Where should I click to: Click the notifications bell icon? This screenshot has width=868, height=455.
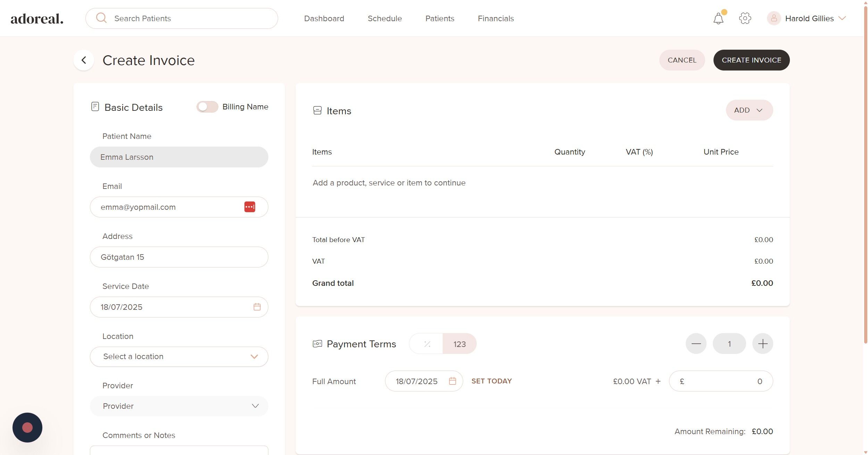point(718,18)
